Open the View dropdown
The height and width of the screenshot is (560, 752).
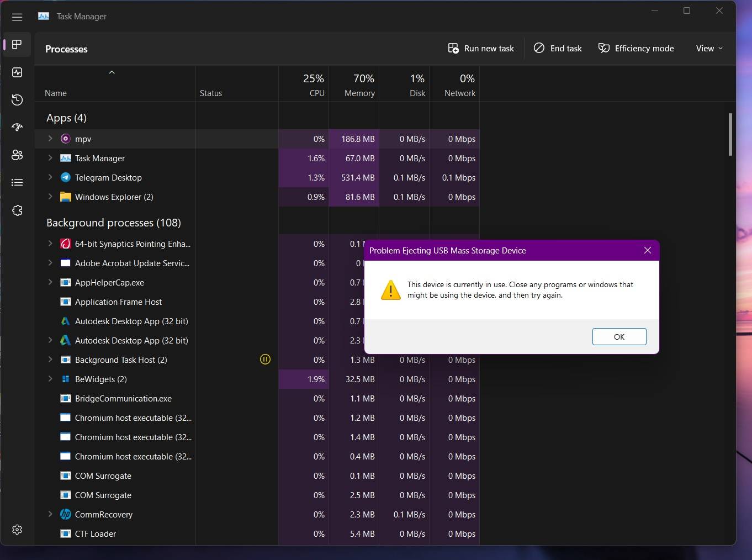click(708, 48)
